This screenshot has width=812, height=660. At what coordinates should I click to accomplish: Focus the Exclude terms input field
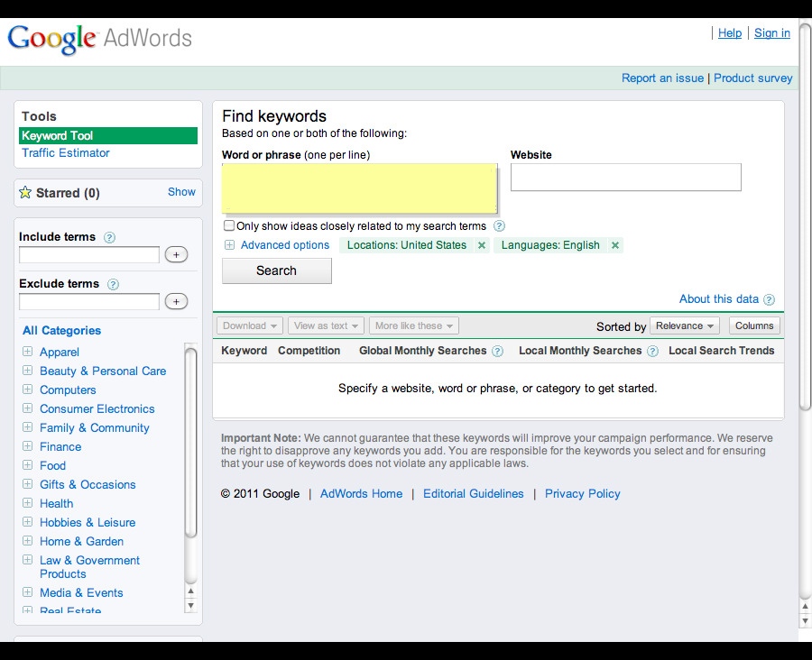click(89, 301)
